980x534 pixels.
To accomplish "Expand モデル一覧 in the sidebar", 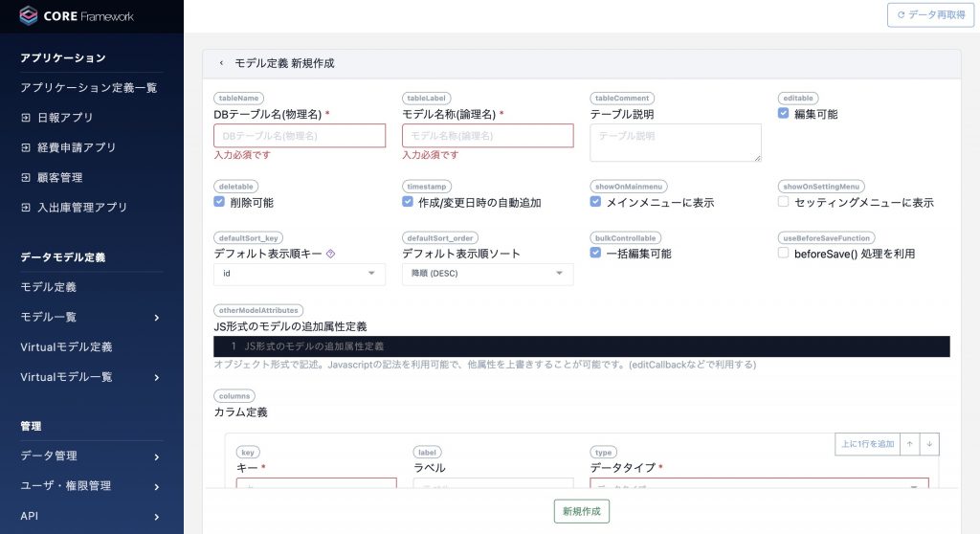I will pyautogui.click(x=91, y=317).
